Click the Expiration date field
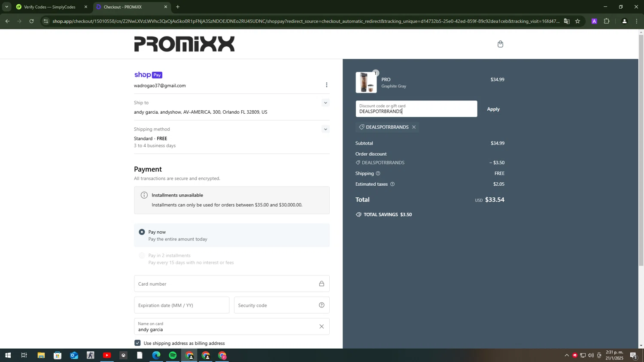 [182, 305]
